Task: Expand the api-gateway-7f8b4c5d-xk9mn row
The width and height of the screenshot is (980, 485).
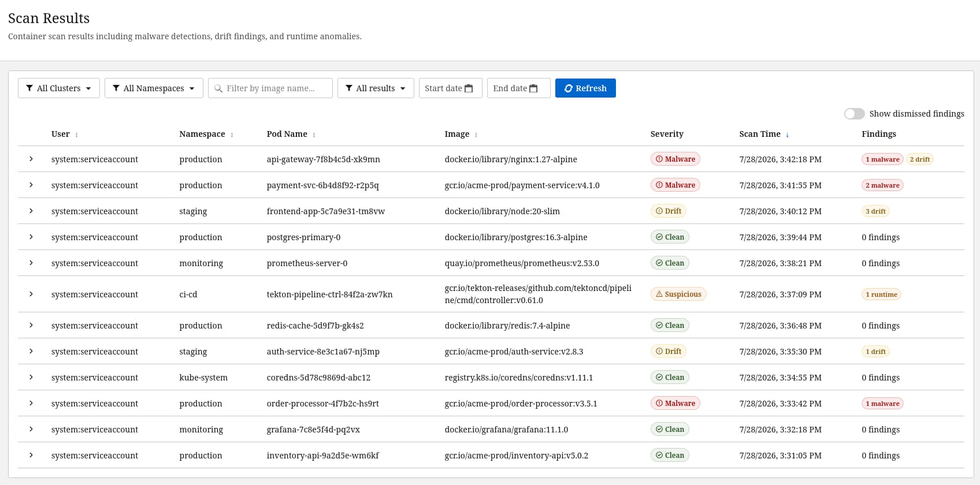Action: [x=31, y=159]
